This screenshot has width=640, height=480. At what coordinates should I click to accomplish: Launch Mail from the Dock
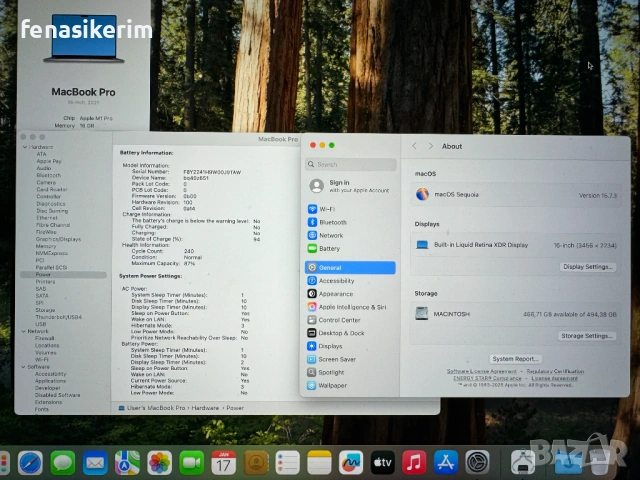[95, 463]
